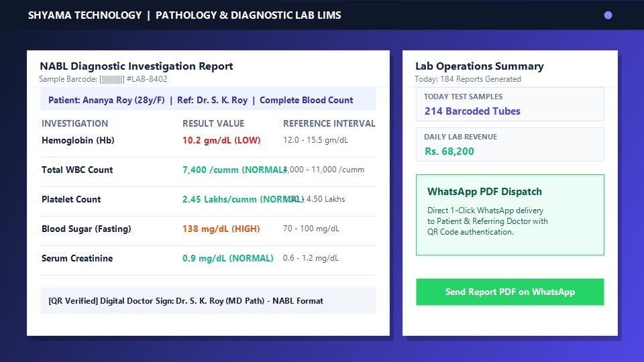The image size is (644, 362).
Task: Select the 'Patient: Ananya Roy (28y/F)' text
Action: (107, 100)
